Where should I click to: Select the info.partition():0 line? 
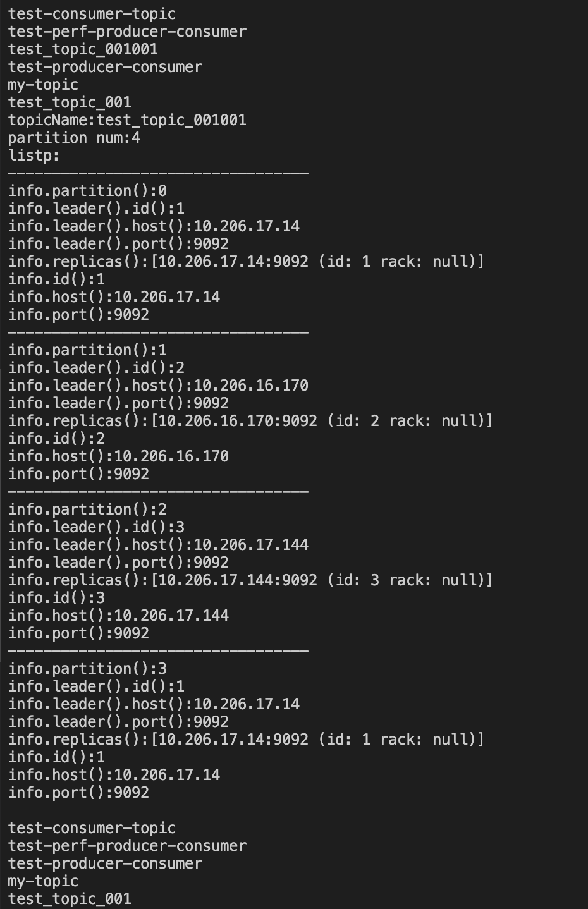[x=87, y=191]
